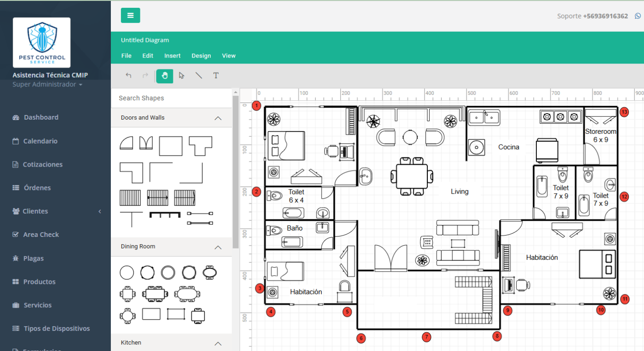Open the File menu
644x351 pixels.
pyautogui.click(x=126, y=55)
